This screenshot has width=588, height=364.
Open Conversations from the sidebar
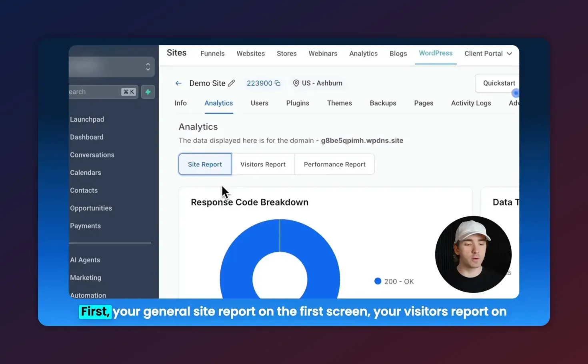tap(92, 155)
